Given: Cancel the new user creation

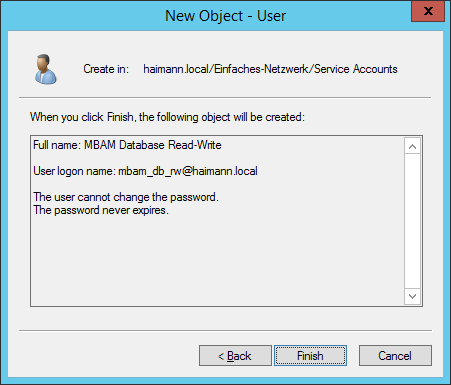Looking at the screenshot, I should 395,356.
